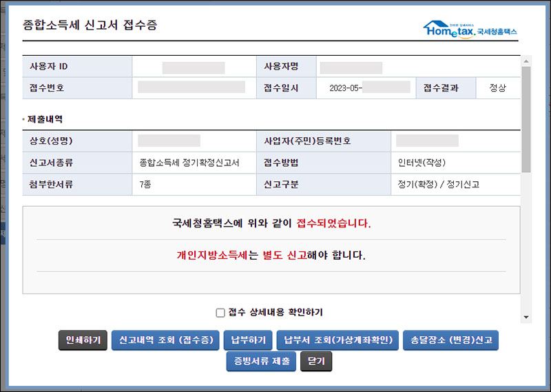This screenshot has height=392, width=551.
Task: Click the vertical scrollbar thumb
Action: pyautogui.click(x=526, y=119)
